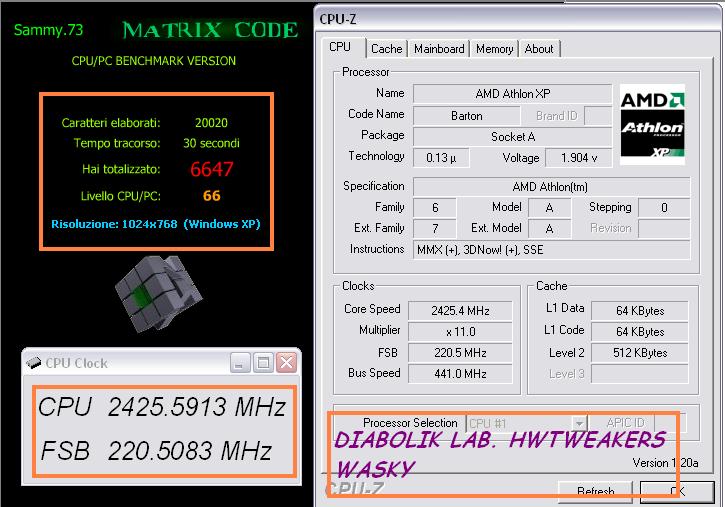This screenshot has height=507, width=725.
Task: Show the About tab in CPU-Z
Action: click(x=539, y=49)
